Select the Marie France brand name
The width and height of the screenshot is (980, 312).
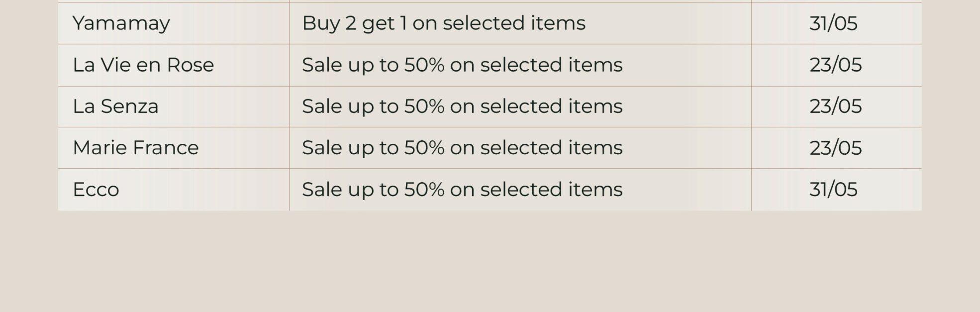tap(135, 148)
